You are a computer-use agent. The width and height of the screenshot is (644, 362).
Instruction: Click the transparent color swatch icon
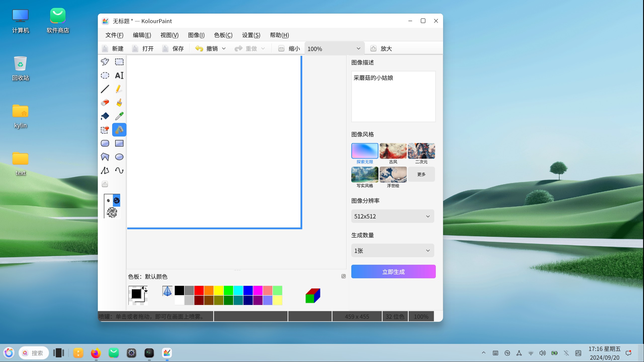coord(167,291)
